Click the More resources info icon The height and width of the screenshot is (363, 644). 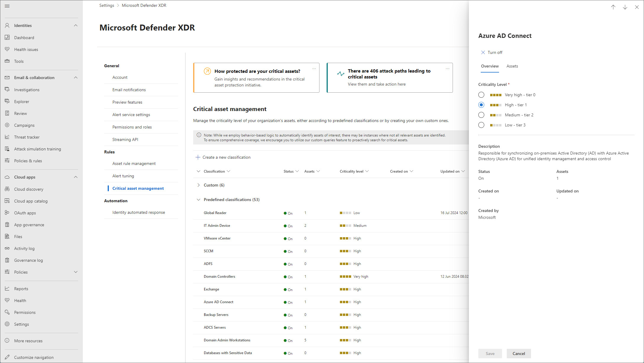pyautogui.click(x=7, y=341)
